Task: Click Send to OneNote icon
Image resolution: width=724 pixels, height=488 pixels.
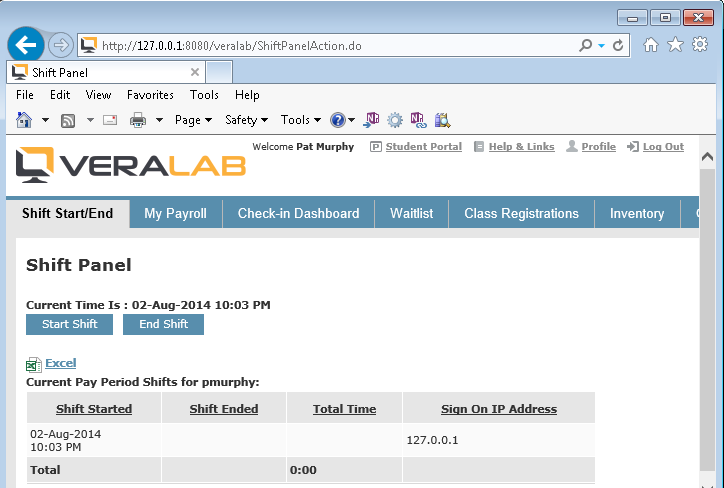Action: click(x=371, y=120)
